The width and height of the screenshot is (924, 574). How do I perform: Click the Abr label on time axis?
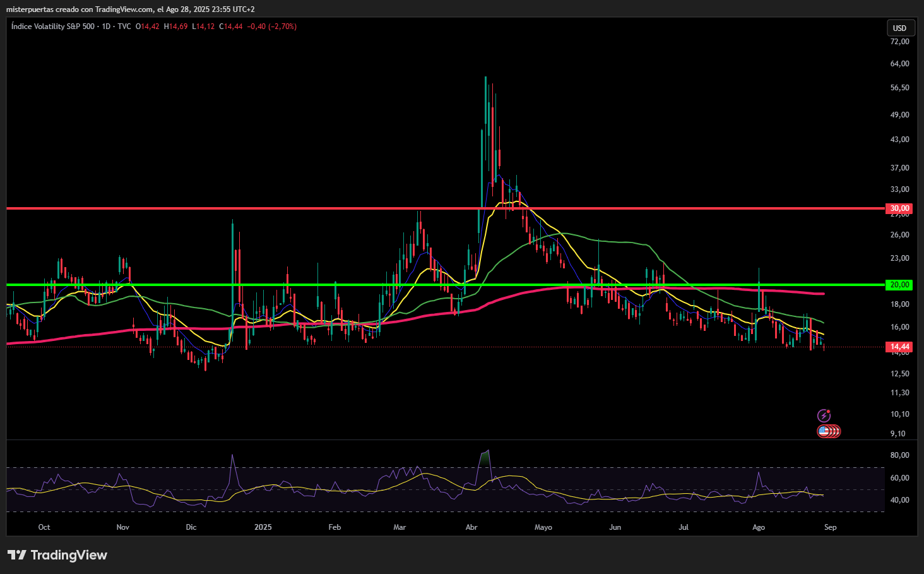471,527
